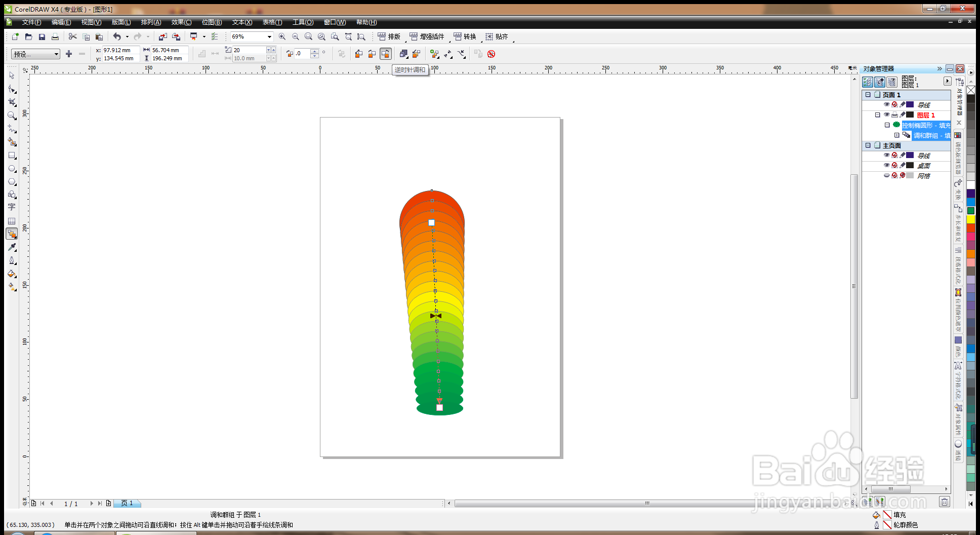Collapse the 页面 1 tree node

(x=868, y=95)
